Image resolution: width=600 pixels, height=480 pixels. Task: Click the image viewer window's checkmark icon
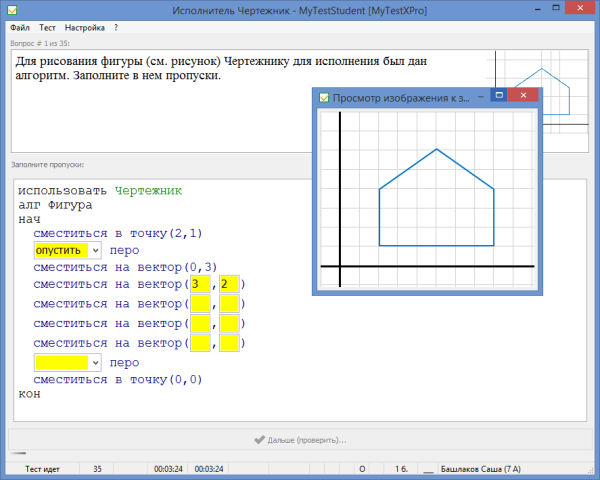(323, 97)
